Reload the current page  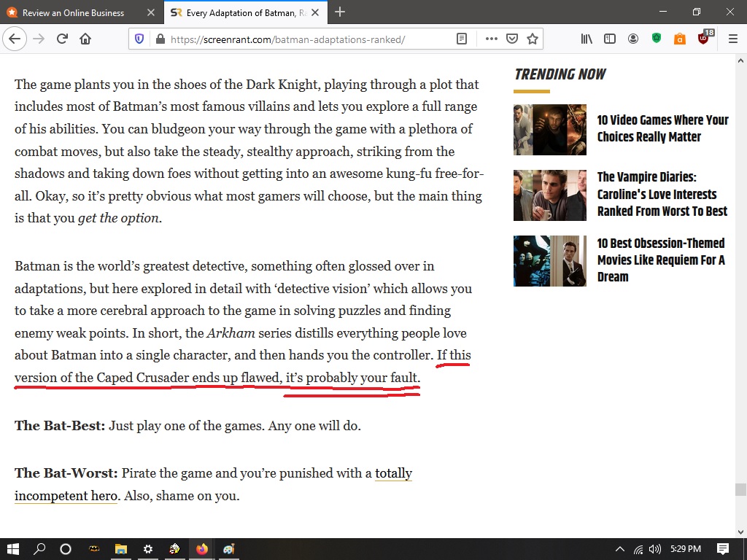tap(61, 39)
